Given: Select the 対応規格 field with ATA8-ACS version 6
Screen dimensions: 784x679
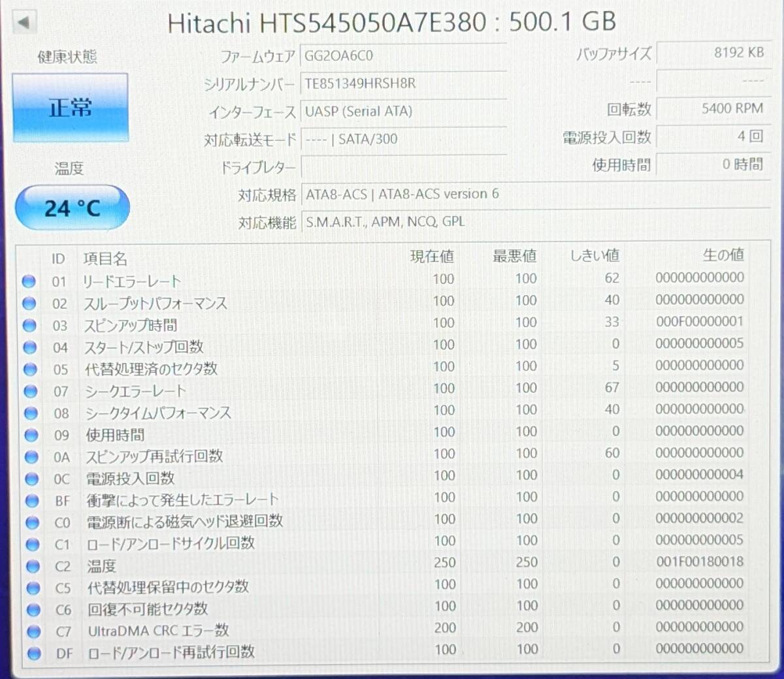Looking at the screenshot, I should click(x=536, y=195).
